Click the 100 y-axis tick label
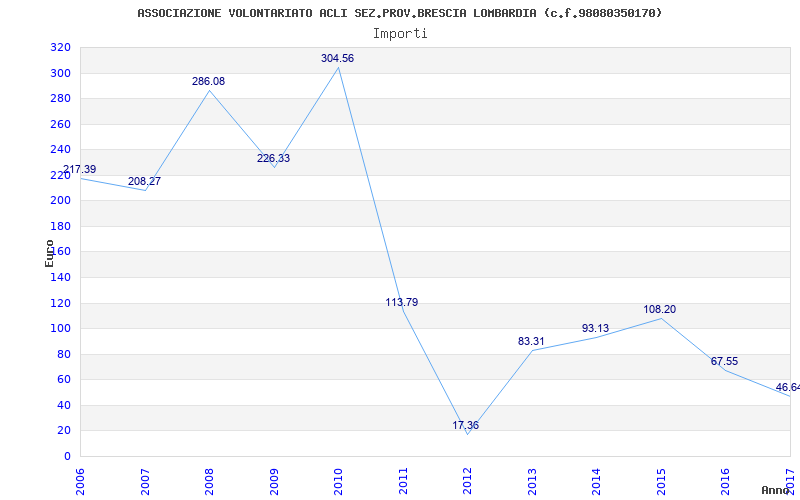This screenshot has height=500, width=800. (x=60, y=329)
